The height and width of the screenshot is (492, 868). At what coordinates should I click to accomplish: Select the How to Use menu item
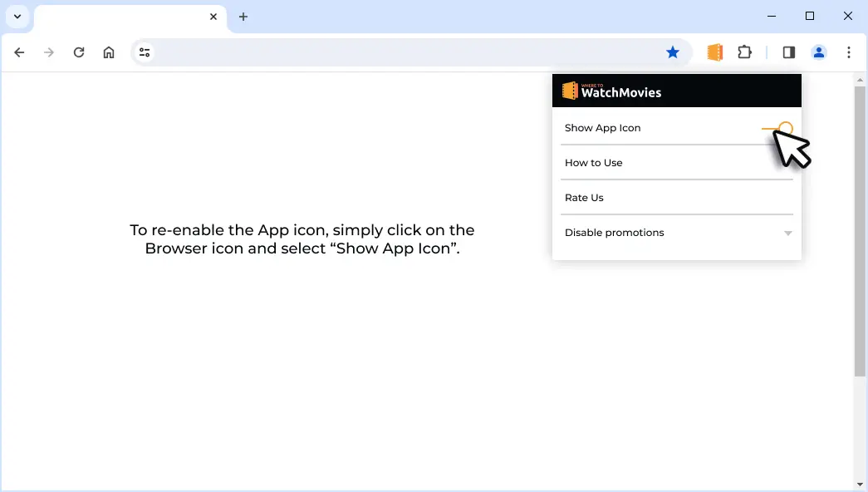[593, 162]
